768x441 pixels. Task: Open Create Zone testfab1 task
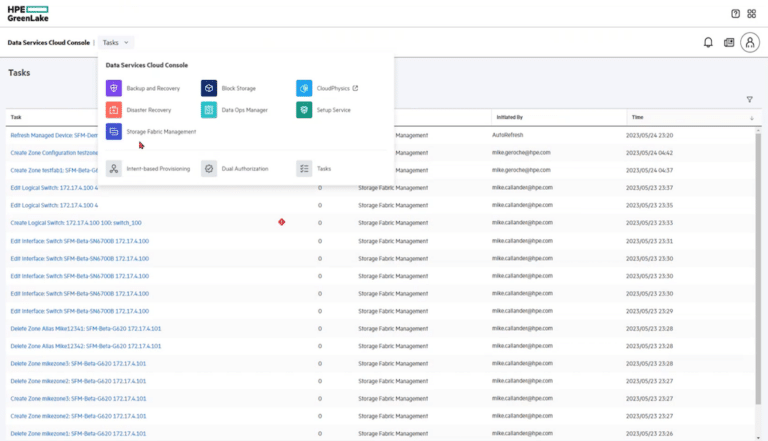[x=54, y=171]
